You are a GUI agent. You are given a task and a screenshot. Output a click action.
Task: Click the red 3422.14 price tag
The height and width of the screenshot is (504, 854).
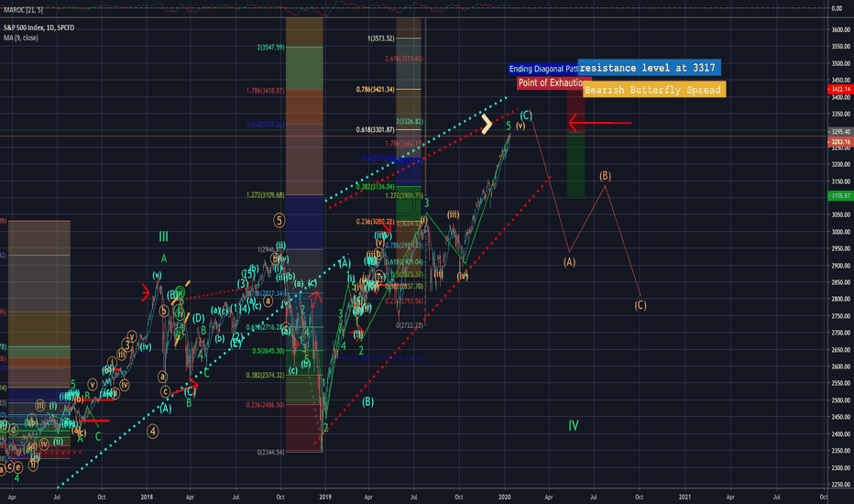pyautogui.click(x=840, y=89)
